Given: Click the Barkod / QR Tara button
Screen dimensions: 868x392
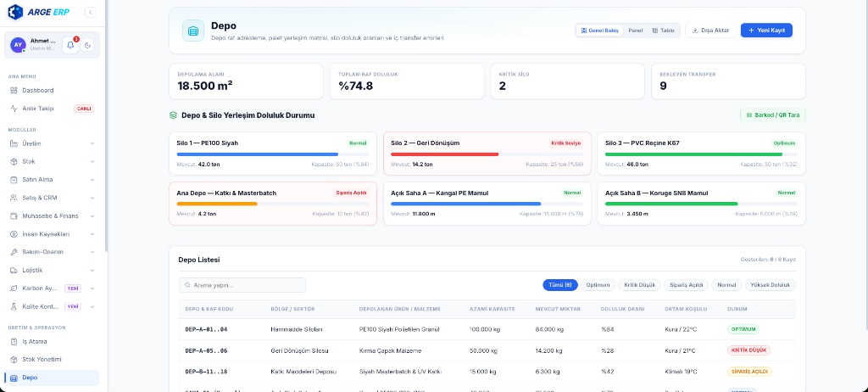Looking at the screenshot, I should pos(773,115).
